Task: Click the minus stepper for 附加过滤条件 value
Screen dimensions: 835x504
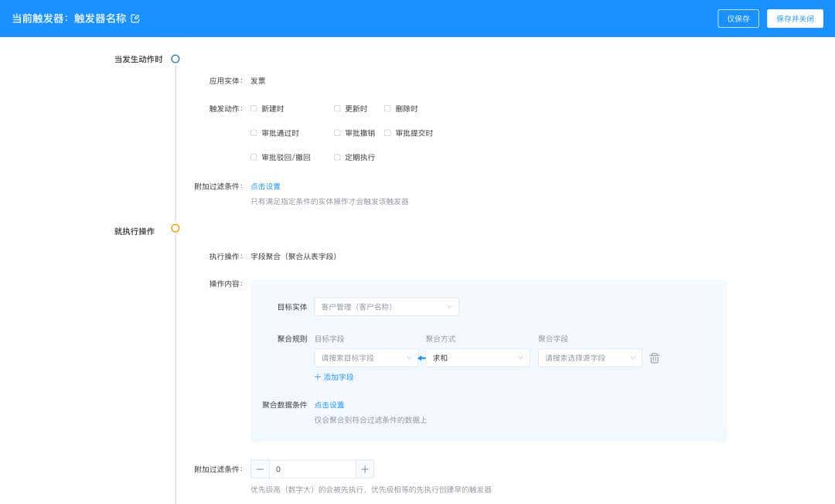Action: tap(260, 468)
